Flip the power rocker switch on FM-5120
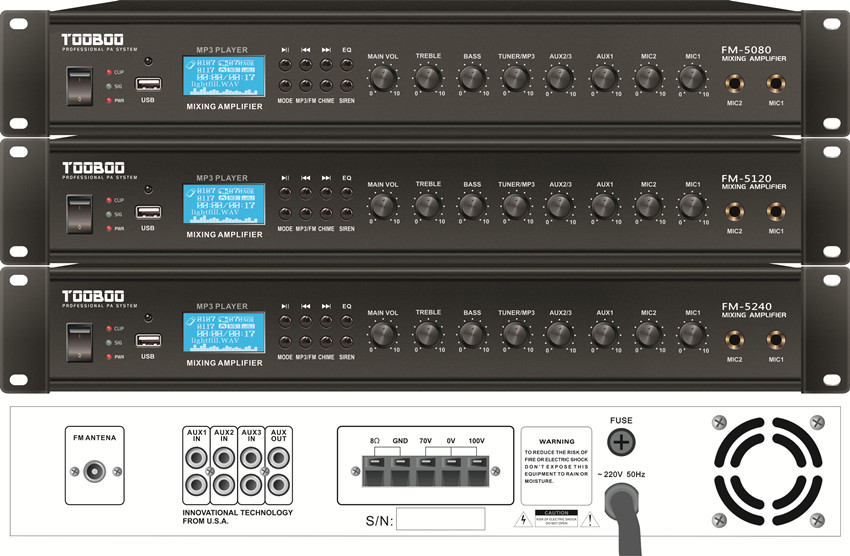The height and width of the screenshot is (556, 850). [x=79, y=215]
